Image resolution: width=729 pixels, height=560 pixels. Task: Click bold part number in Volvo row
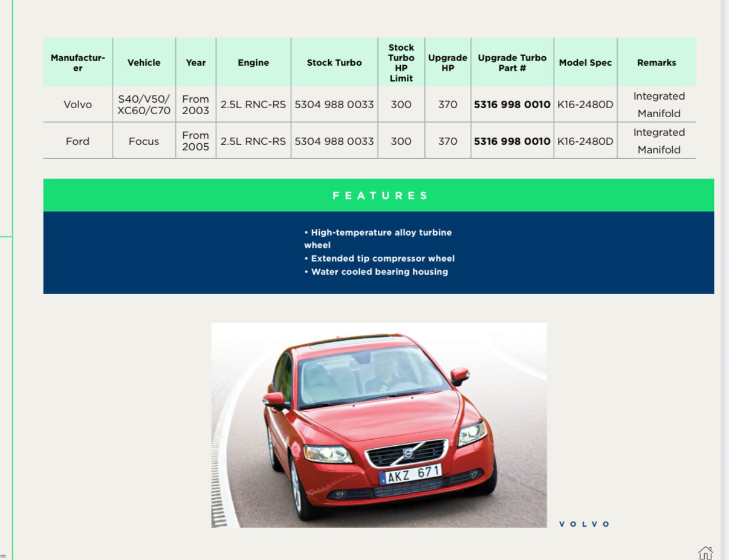click(x=512, y=105)
